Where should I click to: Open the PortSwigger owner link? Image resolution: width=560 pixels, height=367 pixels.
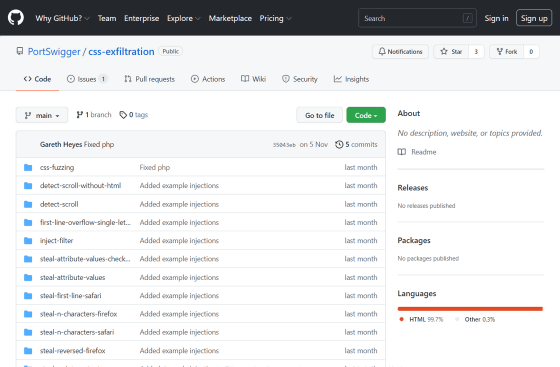pos(54,52)
